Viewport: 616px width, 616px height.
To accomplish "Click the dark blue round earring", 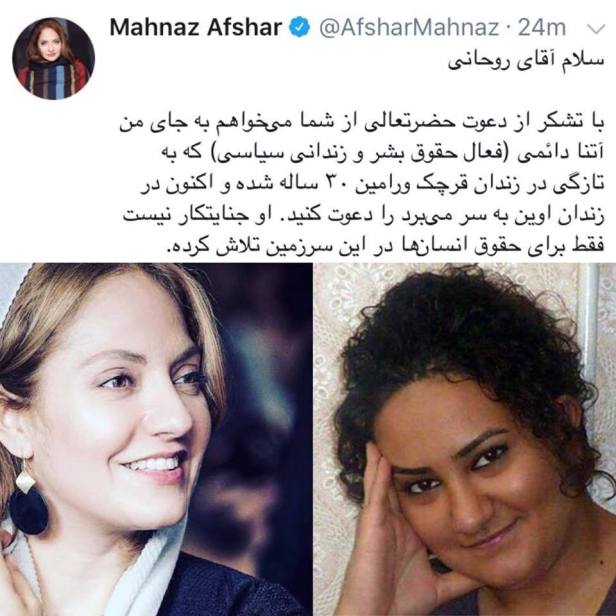I will click(28, 512).
